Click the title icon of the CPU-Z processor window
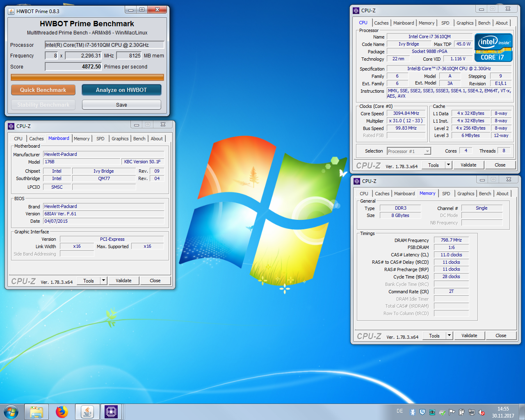The image size is (525, 420). click(x=356, y=11)
